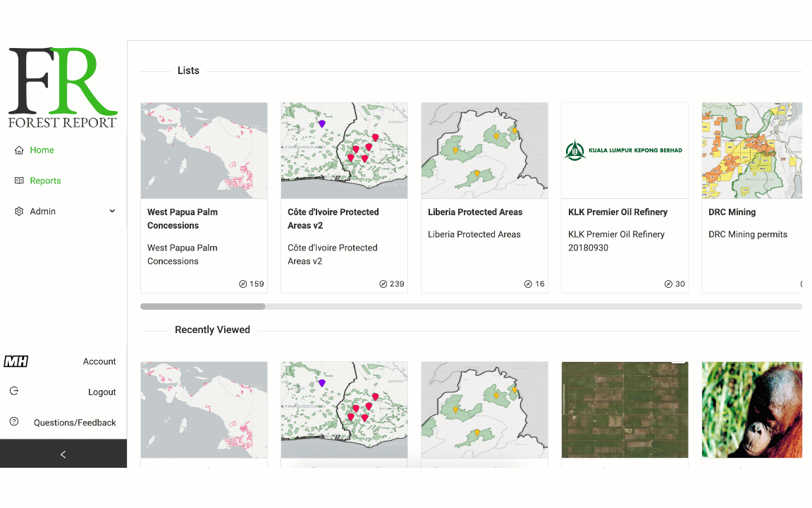812x508 pixels.
Task: Click the 'DRC Mining permits' description text
Action: (748, 234)
